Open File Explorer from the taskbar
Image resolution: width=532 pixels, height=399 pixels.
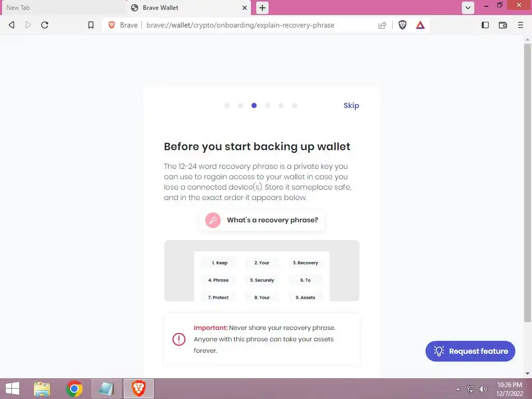tap(42, 389)
